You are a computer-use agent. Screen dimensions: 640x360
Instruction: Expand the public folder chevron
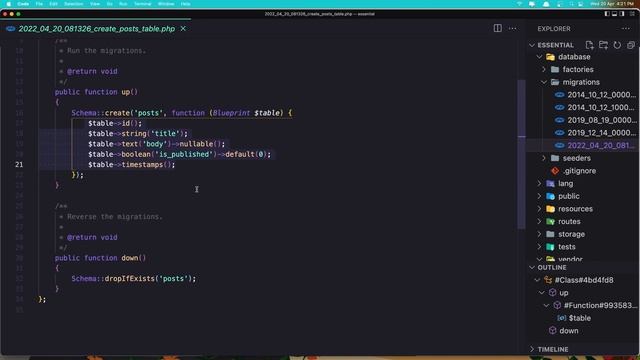[x=539, y=196]
